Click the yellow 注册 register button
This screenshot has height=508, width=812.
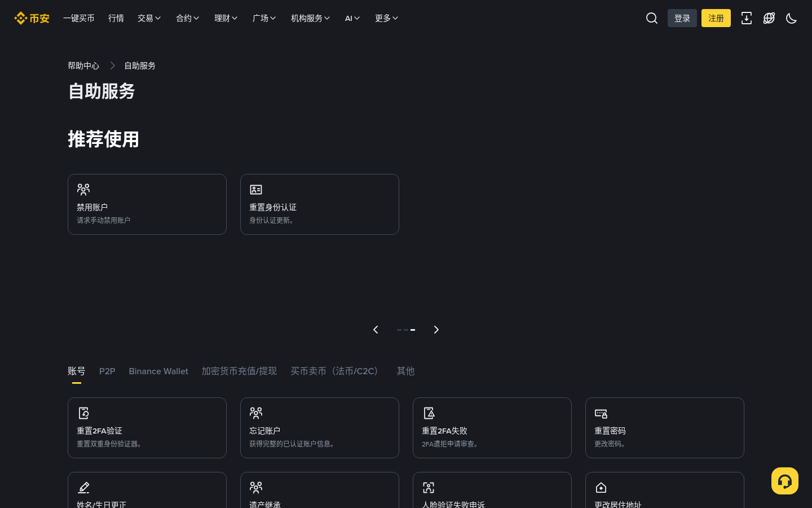click(716, 18)
